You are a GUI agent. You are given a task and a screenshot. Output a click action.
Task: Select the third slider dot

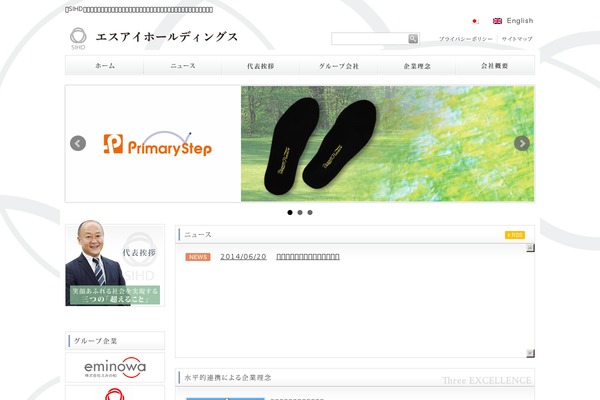pos(310,212)
